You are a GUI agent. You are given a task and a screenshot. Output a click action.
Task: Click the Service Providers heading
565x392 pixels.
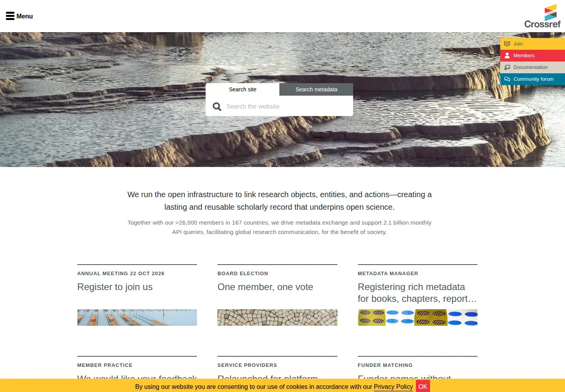pos(247,365)
